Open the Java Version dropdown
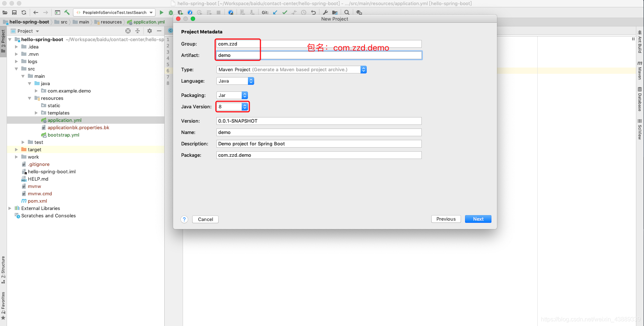644x326 pixels. pos(232,106)
